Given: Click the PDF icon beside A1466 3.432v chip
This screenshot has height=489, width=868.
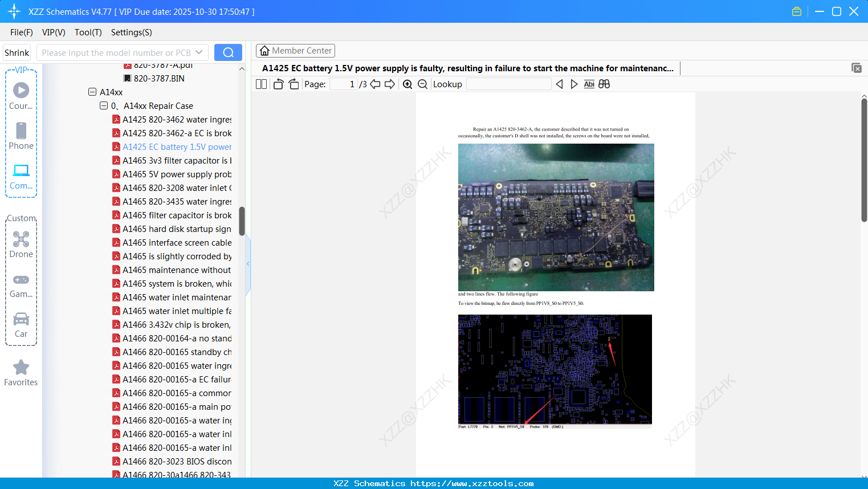Looking at the screenshot, I should (116, 325).
